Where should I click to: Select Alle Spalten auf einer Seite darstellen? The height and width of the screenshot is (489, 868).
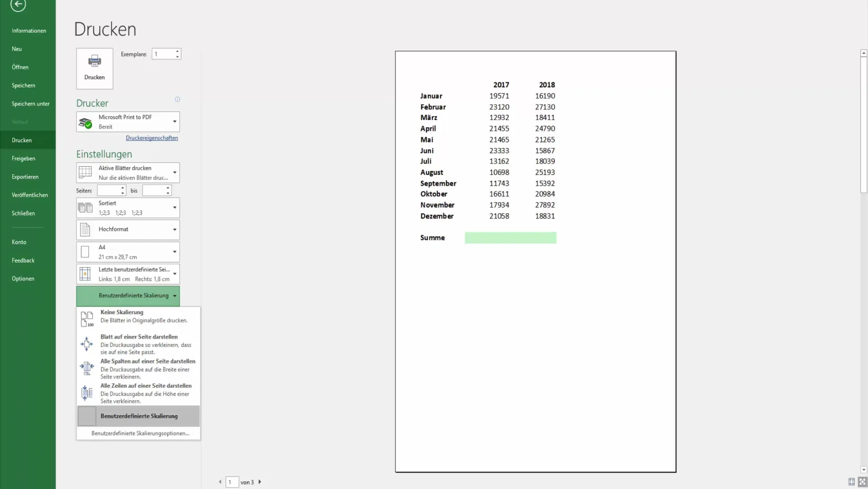click(x=138, y=369)
